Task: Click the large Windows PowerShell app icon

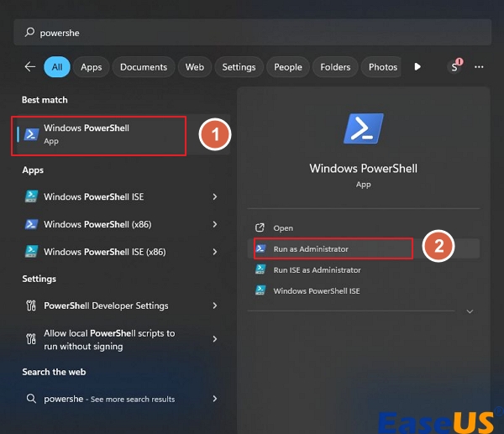Action: click(363, 128)
